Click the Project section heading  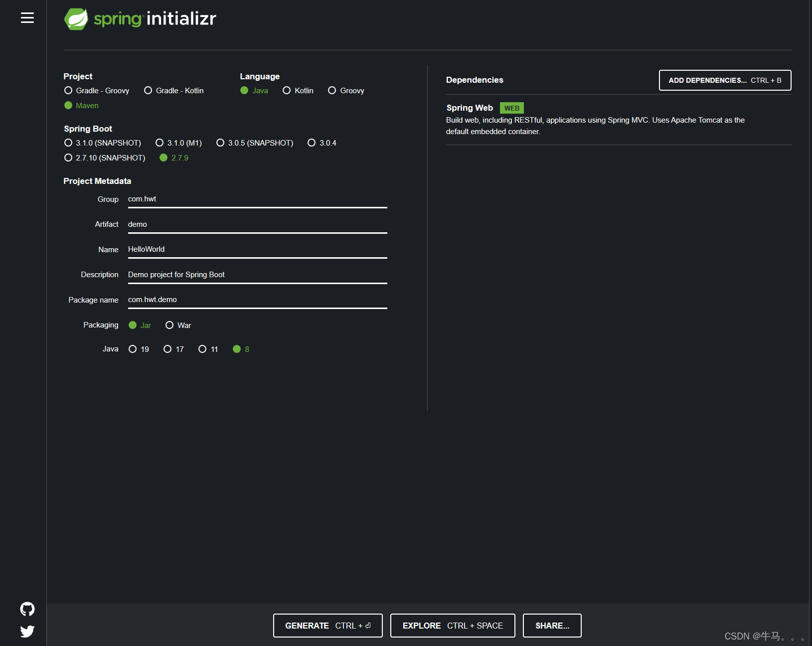tap(78, 76)
